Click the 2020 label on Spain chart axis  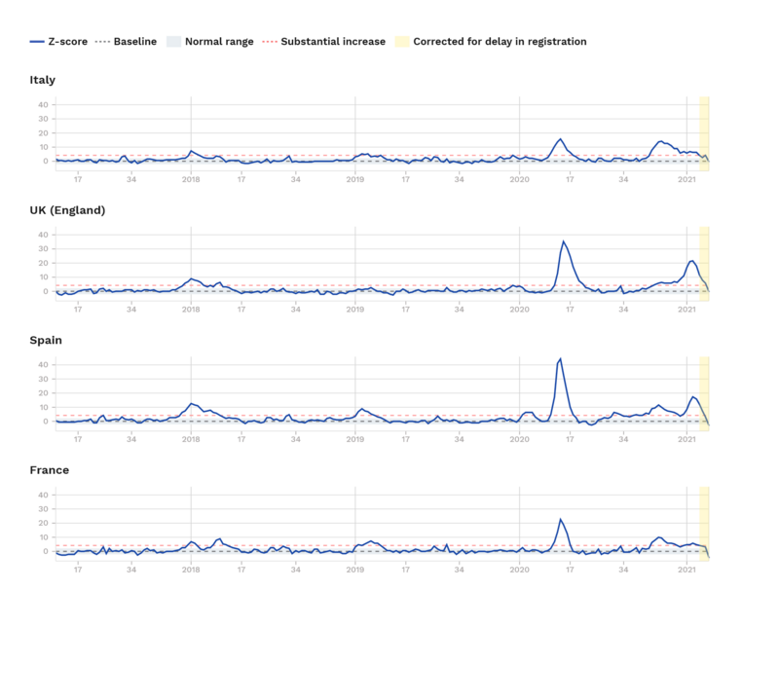click(520, 439)
